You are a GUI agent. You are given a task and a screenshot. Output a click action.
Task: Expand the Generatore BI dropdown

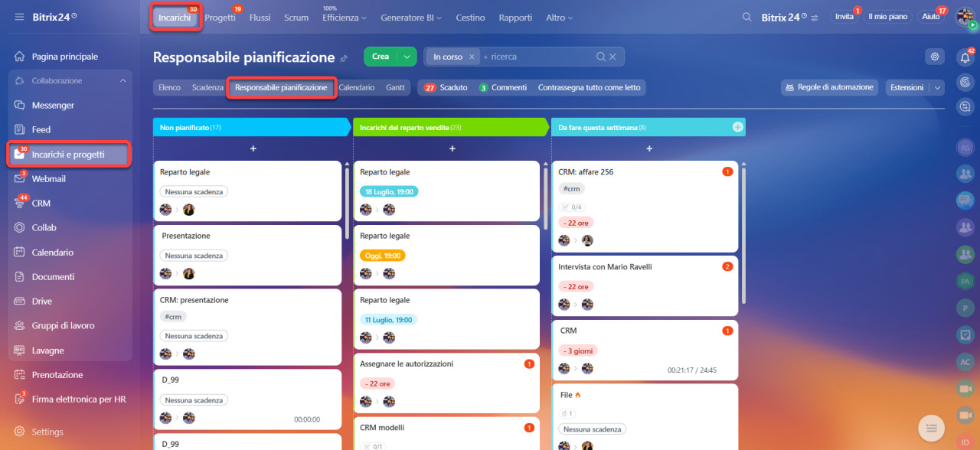412,18
